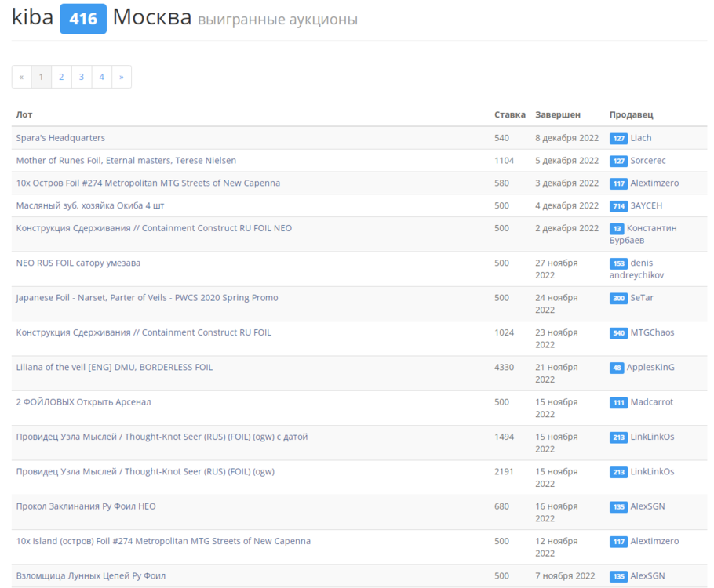Click the 13 badge beside Константин Бурбаев
Screen dimensions: 714x588
617,229
